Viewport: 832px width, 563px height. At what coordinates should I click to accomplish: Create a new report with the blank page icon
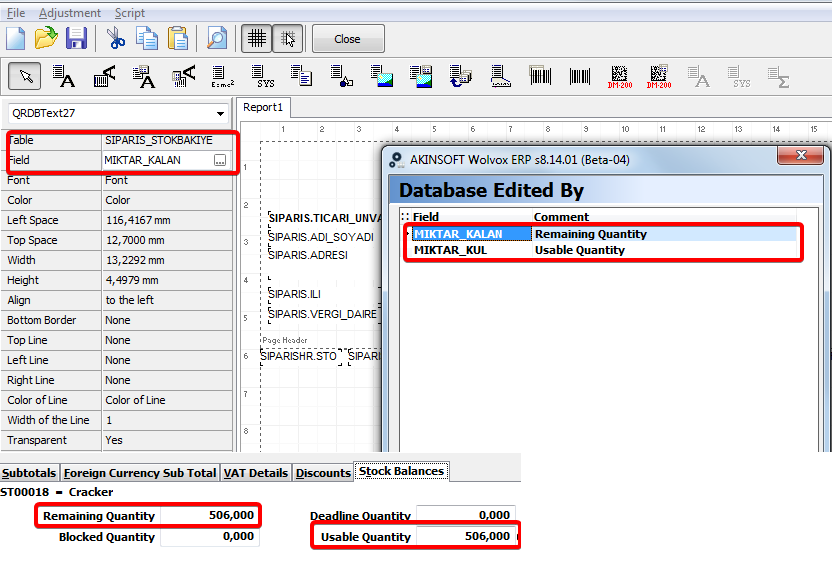pyautogui.click(x=16, y=39)
